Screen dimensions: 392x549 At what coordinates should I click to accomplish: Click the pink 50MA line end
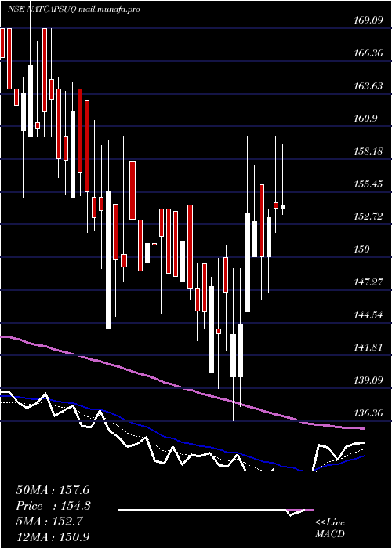point(362,428)
